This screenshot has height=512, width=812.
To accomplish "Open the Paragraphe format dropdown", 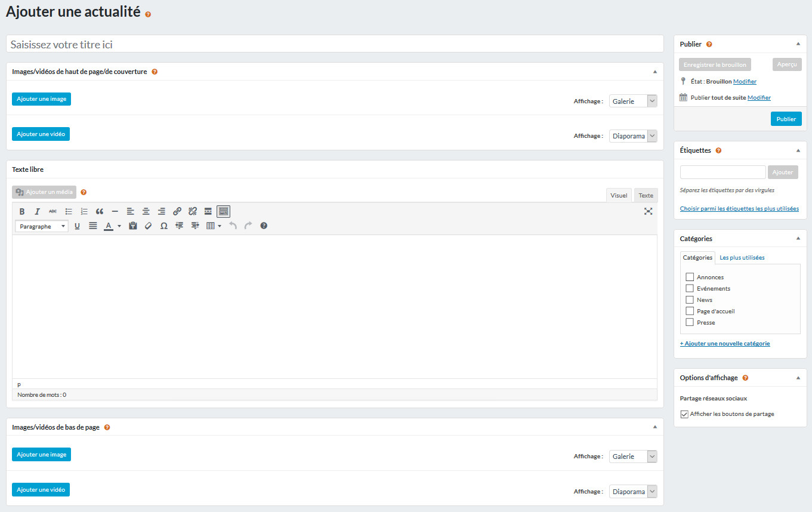I will point(42,226).
